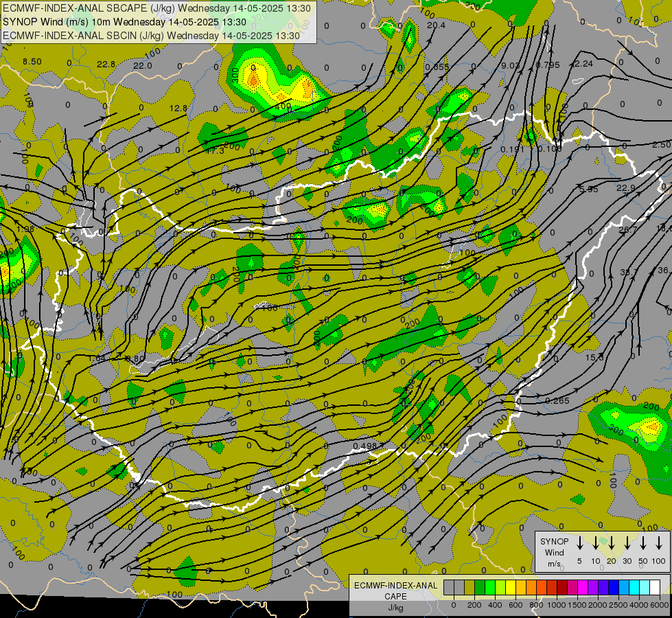Click the map value '22.8'
This screenshot has width=672, height=618.
(106, 65)
